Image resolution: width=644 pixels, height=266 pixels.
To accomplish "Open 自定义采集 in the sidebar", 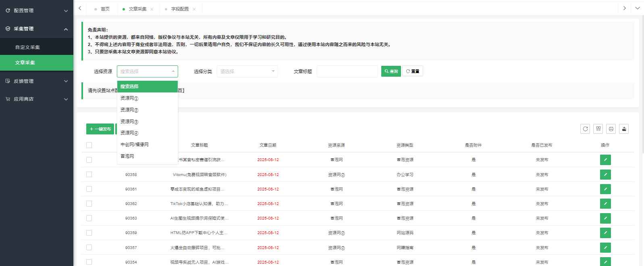I will point(37,47).
